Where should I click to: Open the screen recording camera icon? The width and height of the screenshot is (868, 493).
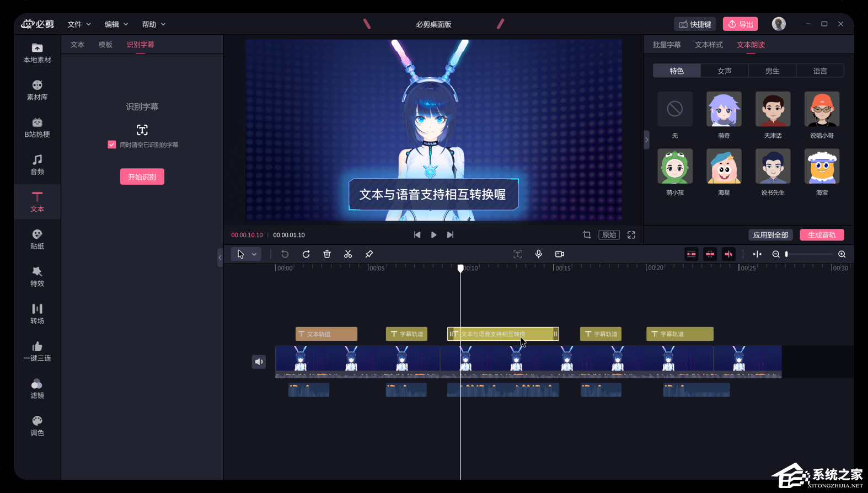pyautogui.click(x=560, y=254)
